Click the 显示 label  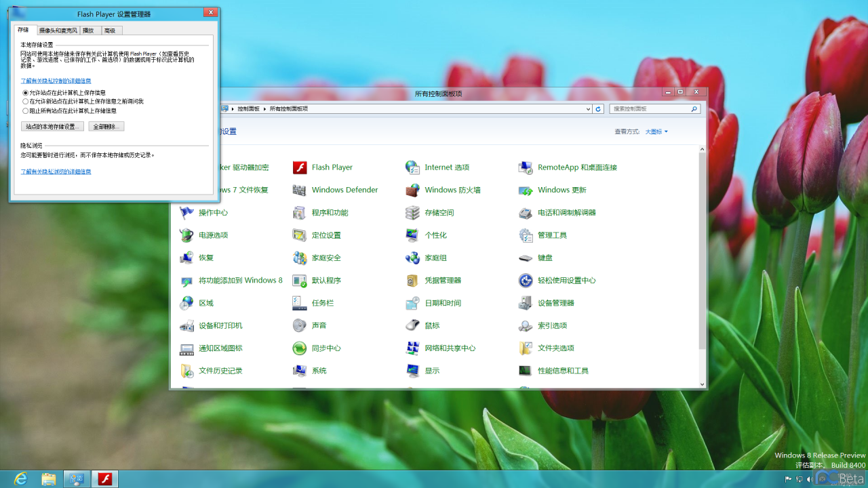(432, 371)
